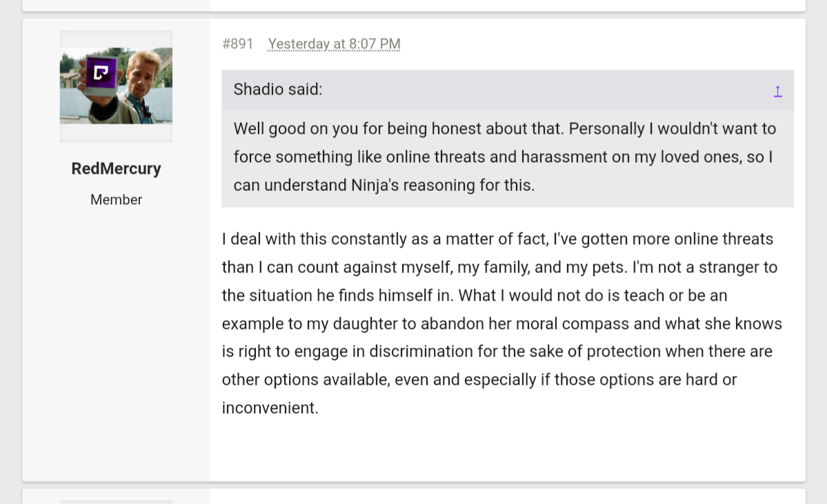Jump to Shadio's original post via arrow
827x504 pixels.
(777, 91)
